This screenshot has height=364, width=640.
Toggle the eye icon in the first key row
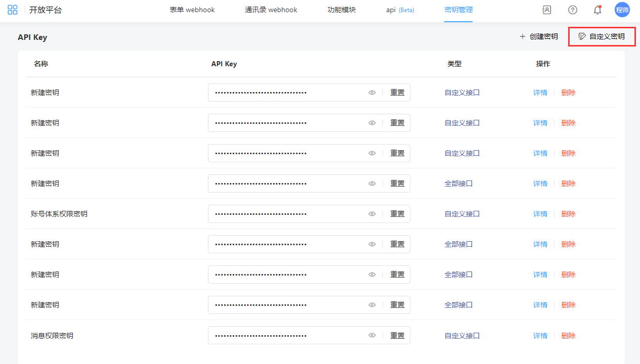pyautogui.click(x=372, y=93)
